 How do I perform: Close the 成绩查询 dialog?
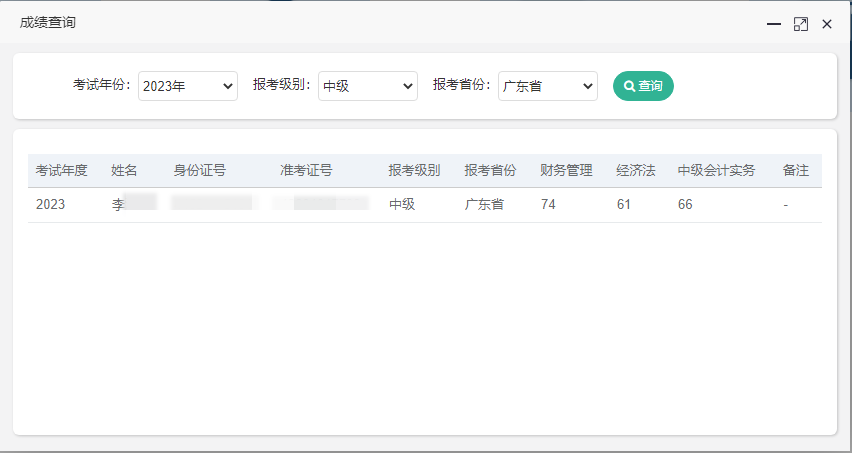[x=827, y=24]
